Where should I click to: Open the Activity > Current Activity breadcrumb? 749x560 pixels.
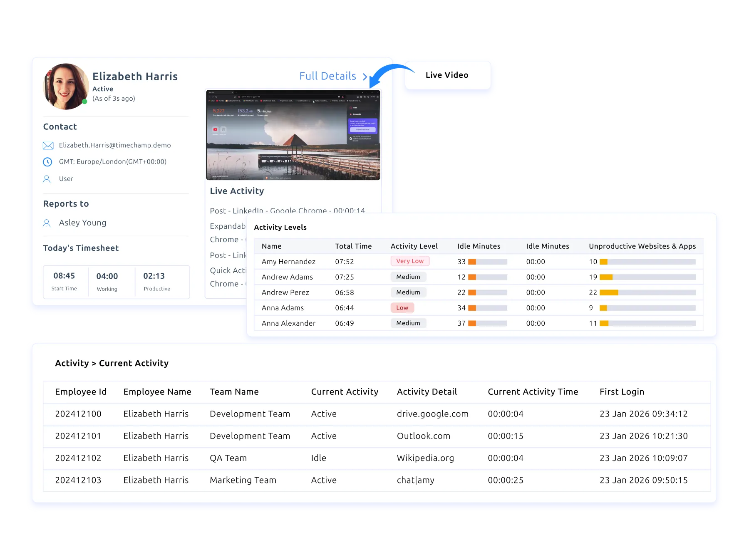pyautogui.click(x=112, y=363)
